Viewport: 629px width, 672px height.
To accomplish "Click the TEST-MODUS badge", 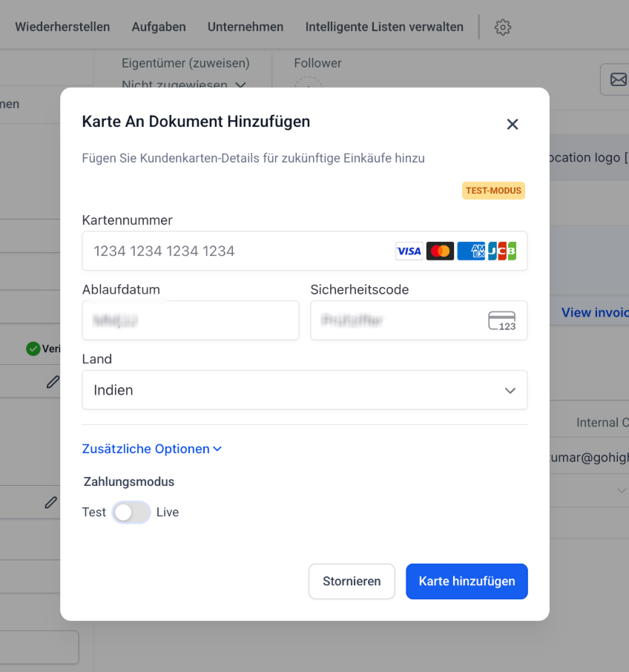I will [493, 191].
